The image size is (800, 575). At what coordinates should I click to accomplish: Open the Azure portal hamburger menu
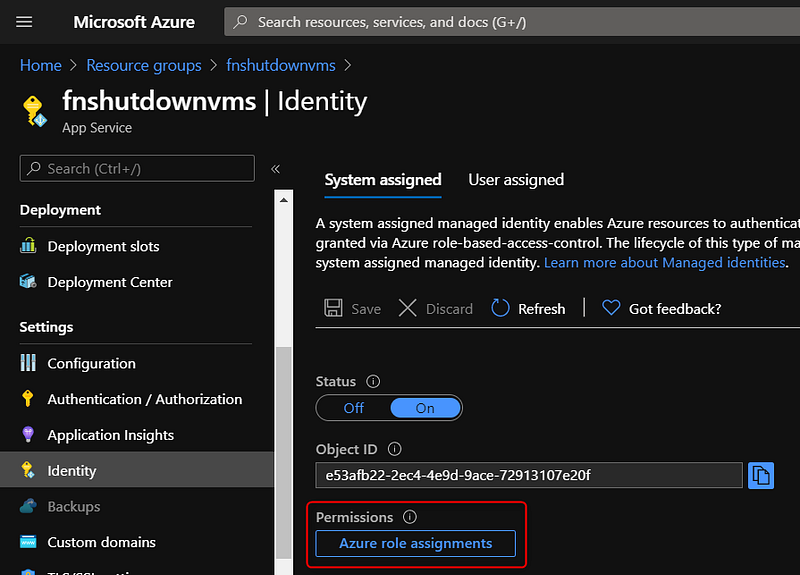click(x=25, y=21)
